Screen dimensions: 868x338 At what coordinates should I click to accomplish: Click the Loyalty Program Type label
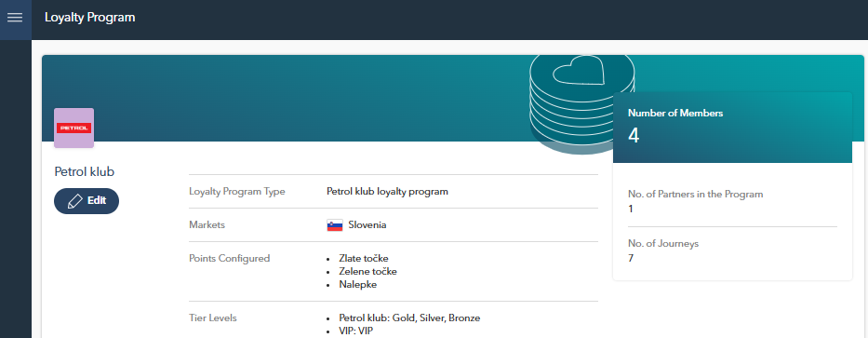coord(237,192)
